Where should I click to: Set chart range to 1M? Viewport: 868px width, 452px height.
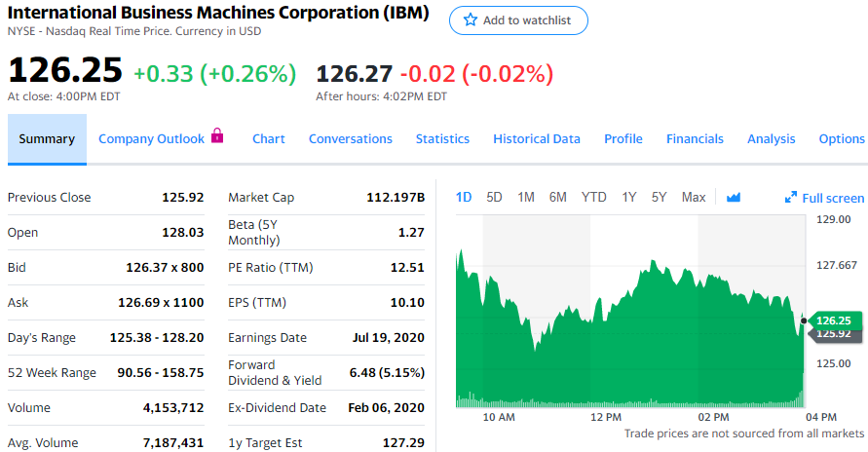tap(526, 197)
